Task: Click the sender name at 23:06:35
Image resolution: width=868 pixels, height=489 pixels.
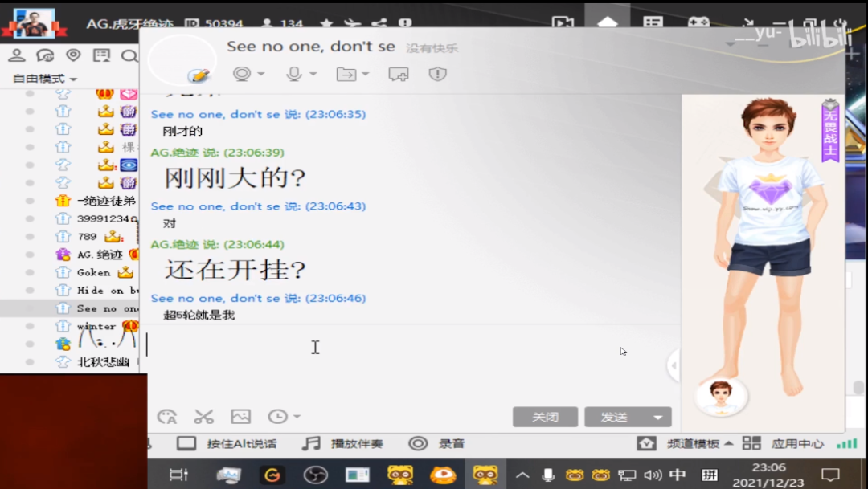Action: tap(215, 114)
